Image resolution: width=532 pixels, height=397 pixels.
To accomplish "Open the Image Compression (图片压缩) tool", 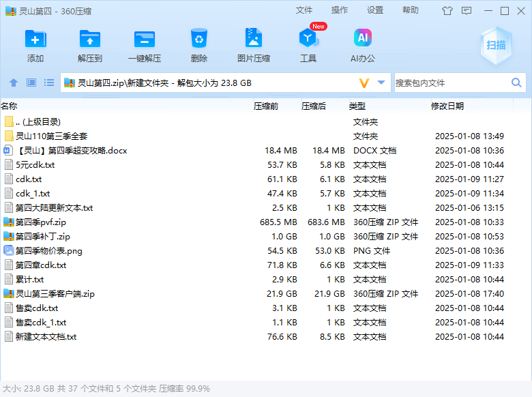I will [253, 40].
